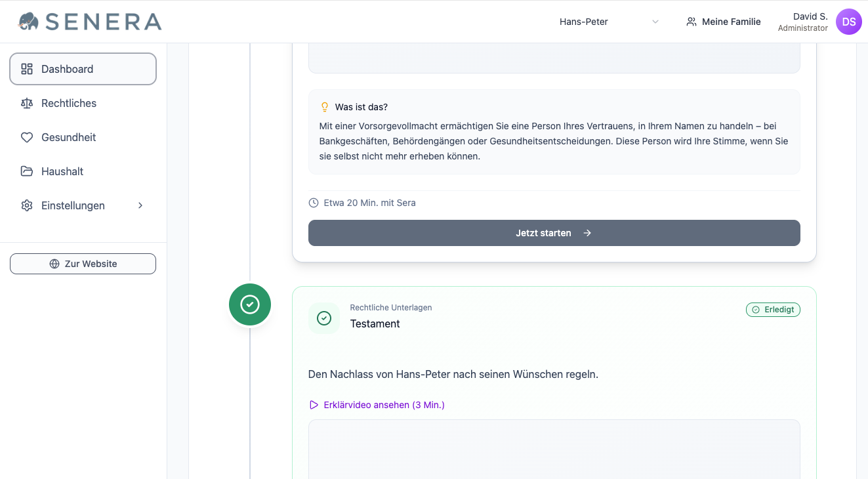Click the Erledigt status badge

773,310
